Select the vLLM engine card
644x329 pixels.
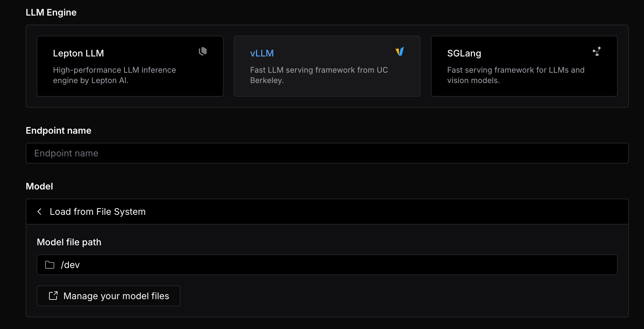tap(327, 66)
